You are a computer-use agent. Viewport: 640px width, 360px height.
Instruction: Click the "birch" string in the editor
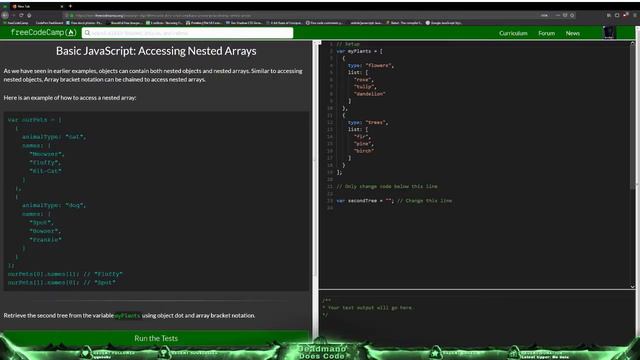coord(364,151)
